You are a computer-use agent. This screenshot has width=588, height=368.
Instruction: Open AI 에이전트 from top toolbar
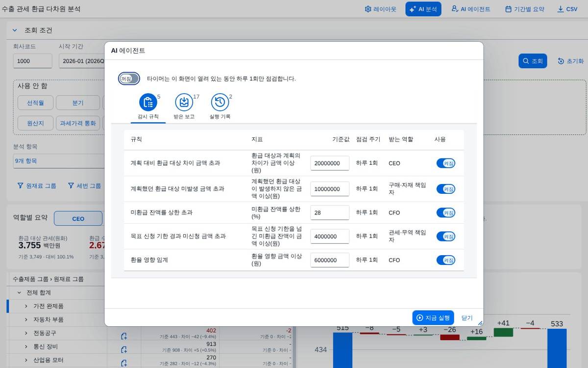pyautogui.click(x=471, y=9)
